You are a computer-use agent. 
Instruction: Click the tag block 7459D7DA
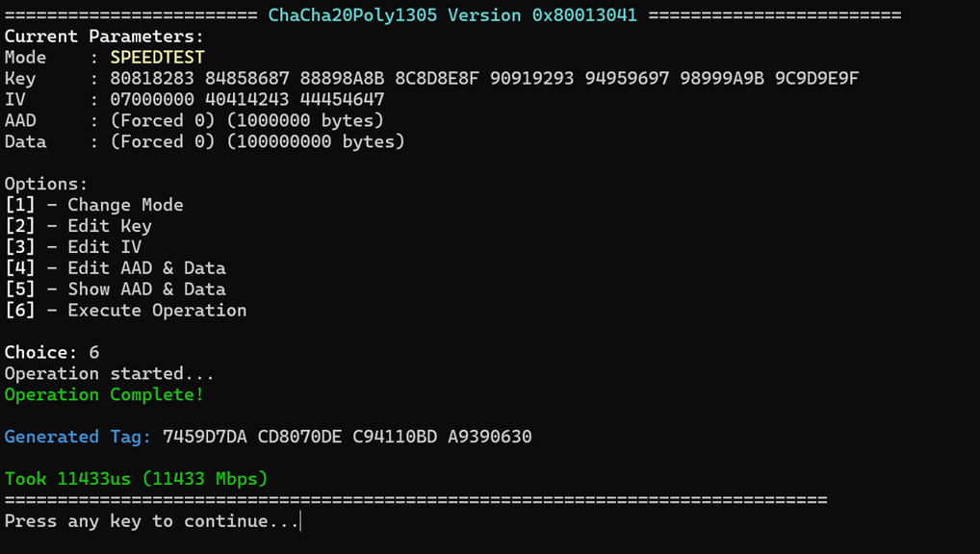click(205, 437)
